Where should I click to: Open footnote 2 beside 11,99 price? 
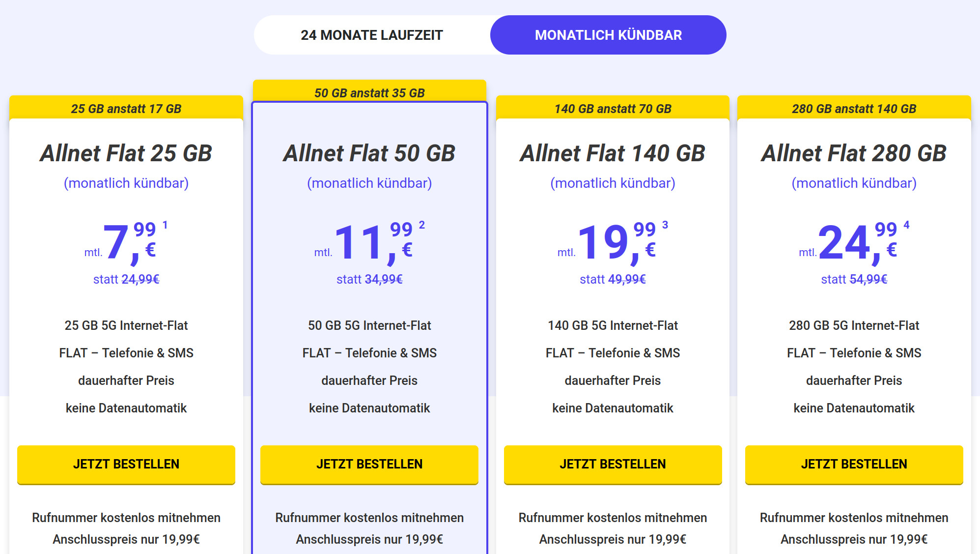pos(421,225)
